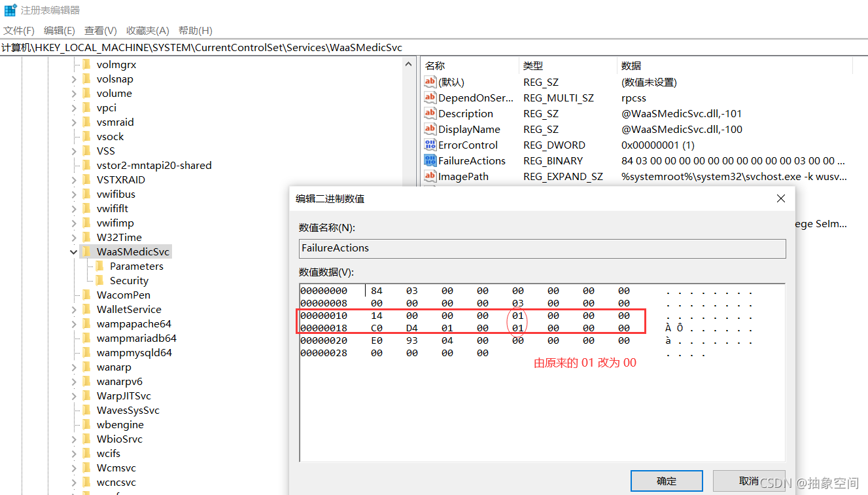
Task: Open the 帮助(H) menu
Action: pos(196,31)
